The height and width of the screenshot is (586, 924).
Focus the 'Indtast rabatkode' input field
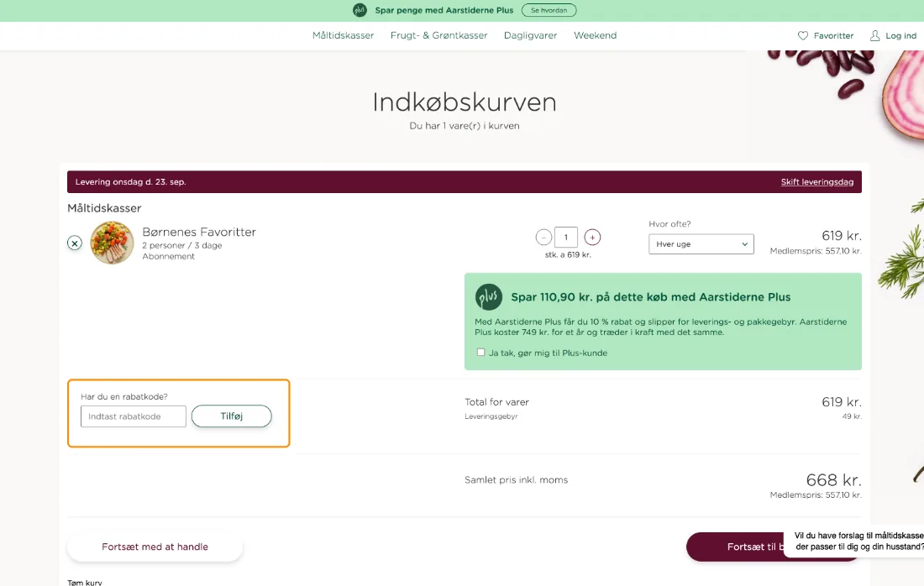134,416
